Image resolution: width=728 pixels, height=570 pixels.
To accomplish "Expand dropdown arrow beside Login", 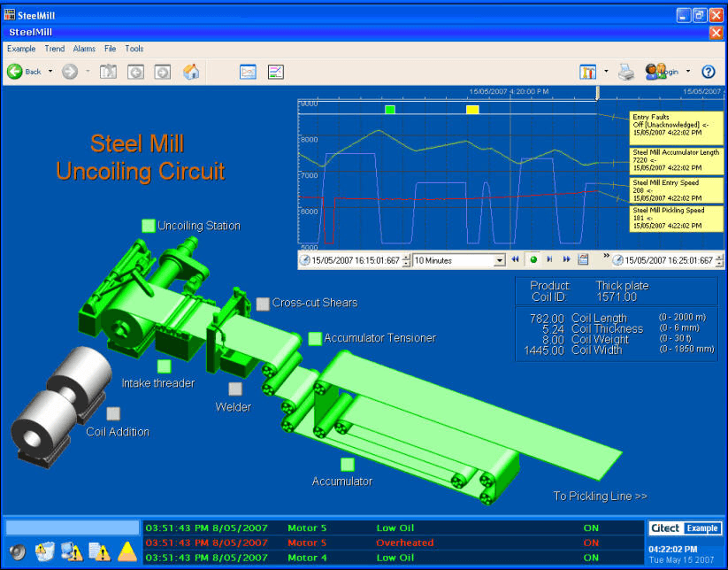I will (688, 72).
